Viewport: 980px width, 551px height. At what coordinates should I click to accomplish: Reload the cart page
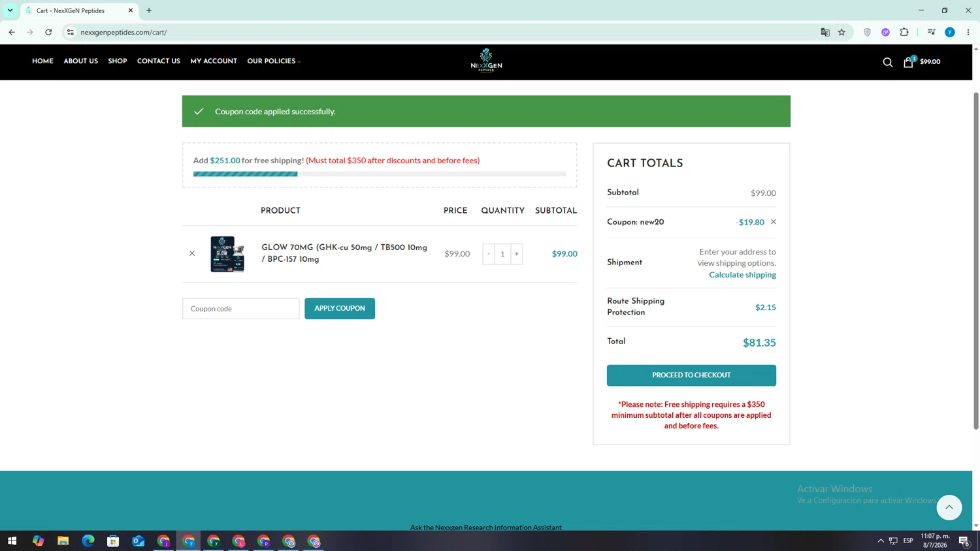click(x=48, y=32)
